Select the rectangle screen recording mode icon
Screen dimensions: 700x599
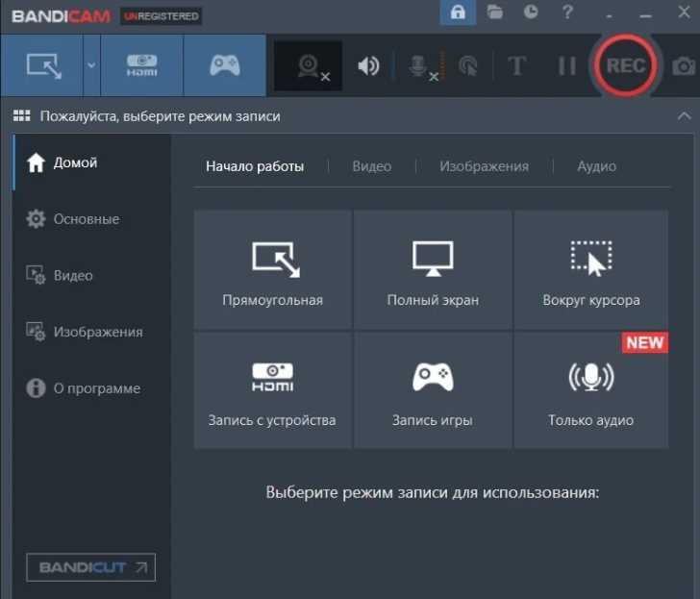(42, 65)
